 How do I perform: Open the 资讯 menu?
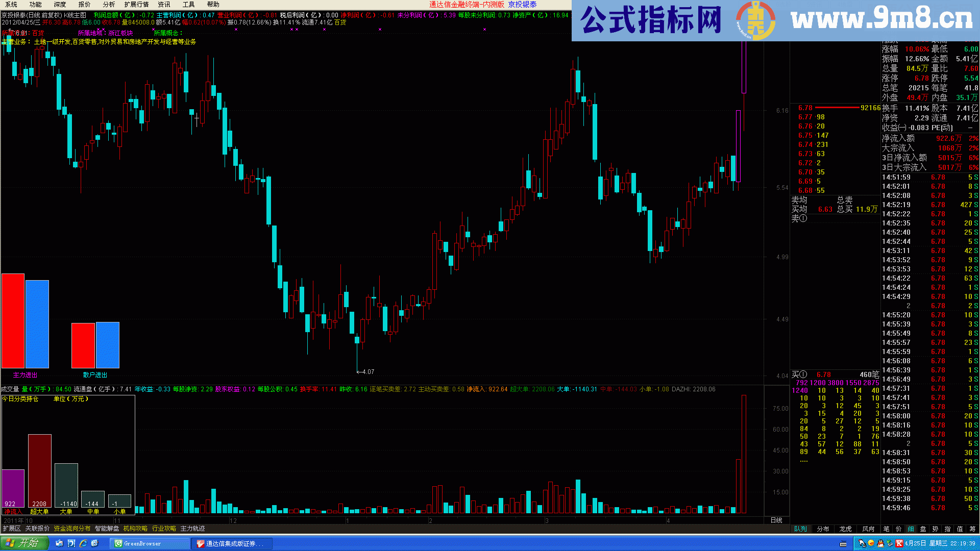click(164, 5)
